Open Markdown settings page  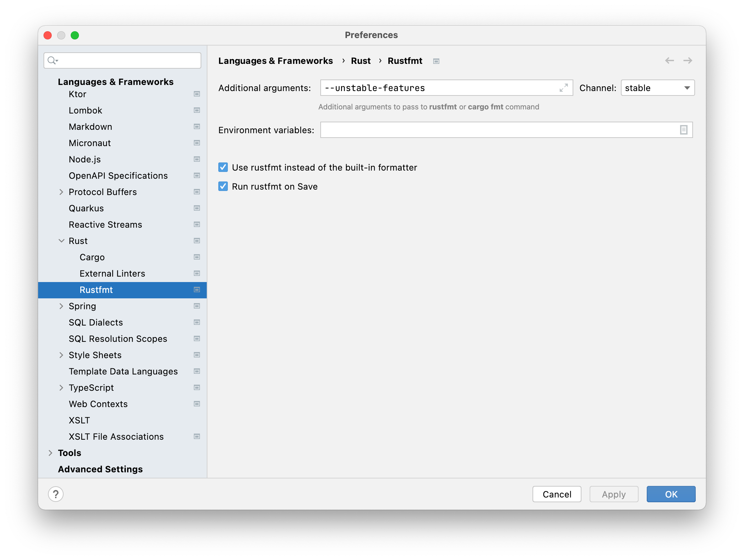(90, 127)
